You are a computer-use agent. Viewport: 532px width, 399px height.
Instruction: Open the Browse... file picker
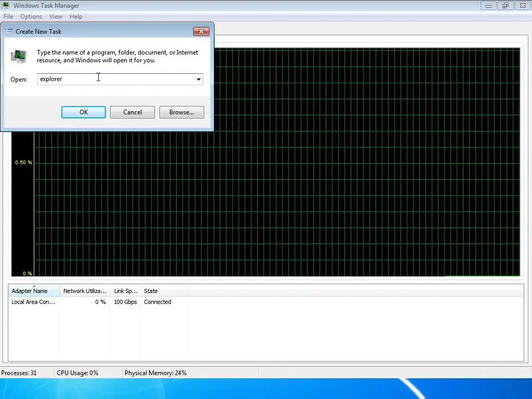[x=181, y=112]
